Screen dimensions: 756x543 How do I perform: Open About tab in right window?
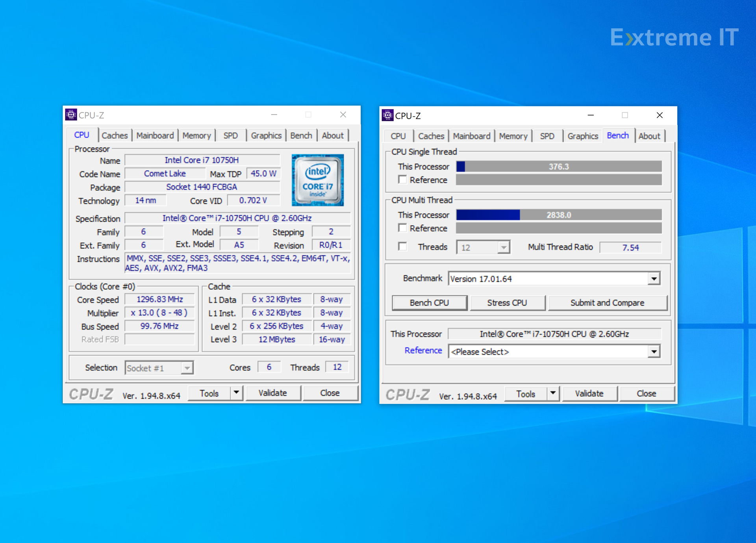tap(649, 136)
